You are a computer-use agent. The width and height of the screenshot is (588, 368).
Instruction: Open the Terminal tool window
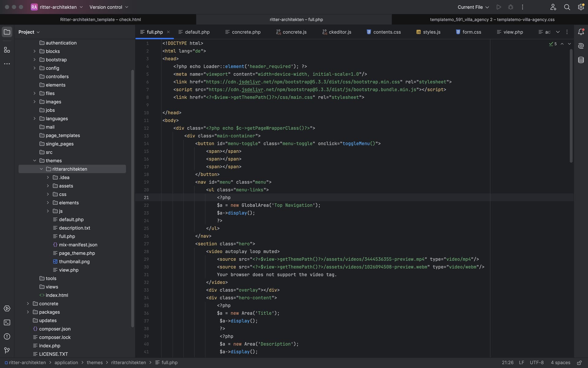pyautogui.click(x=7, y=323)
